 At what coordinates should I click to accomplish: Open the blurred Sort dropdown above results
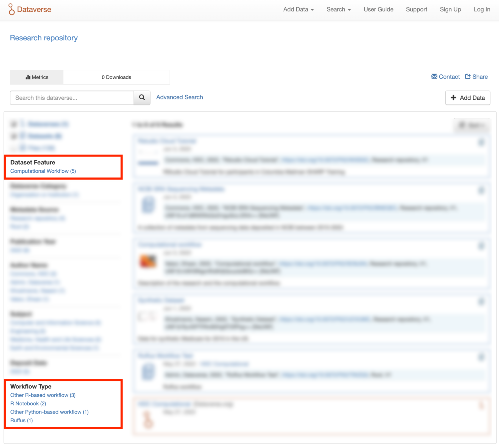[472, 125]
